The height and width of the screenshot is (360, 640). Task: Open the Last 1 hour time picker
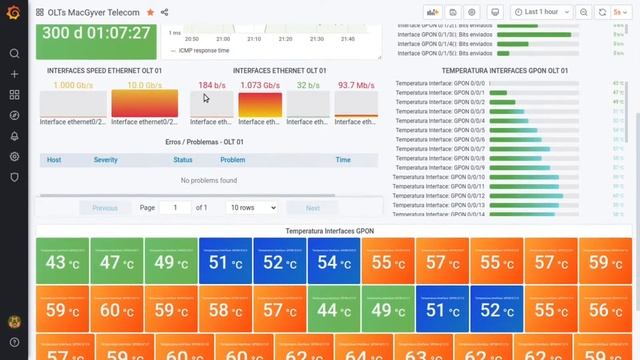coord(542,12)
